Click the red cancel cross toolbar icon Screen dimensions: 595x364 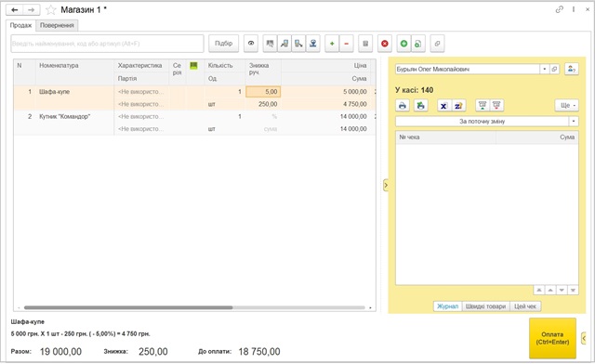pyautogui.click(x=385, y=44)
